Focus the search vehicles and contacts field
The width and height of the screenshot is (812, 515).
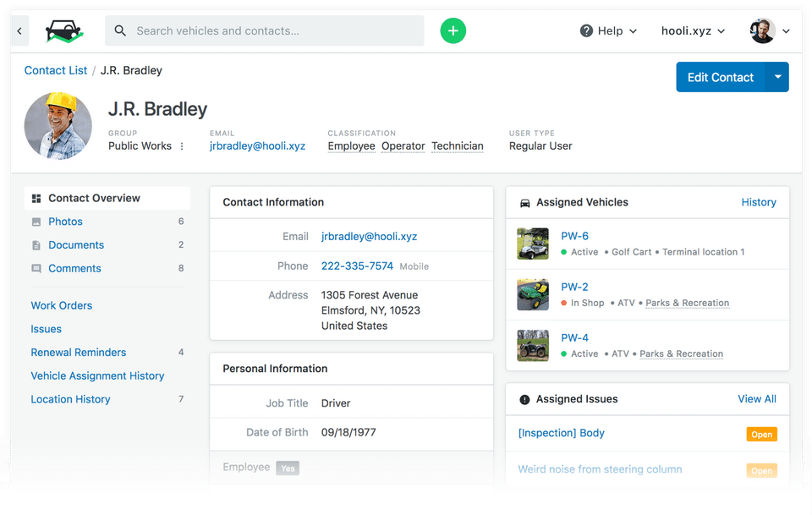tap(264, 30)
